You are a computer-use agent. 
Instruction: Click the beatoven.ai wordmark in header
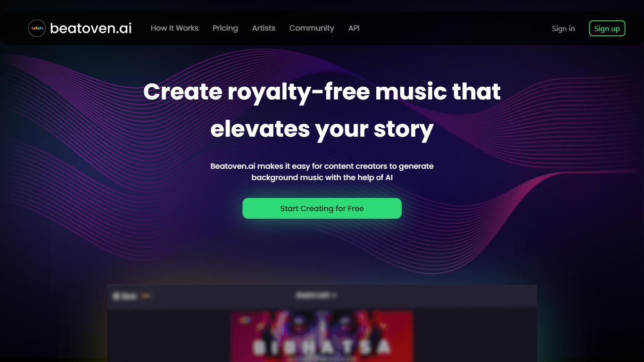tap(91, 28)
